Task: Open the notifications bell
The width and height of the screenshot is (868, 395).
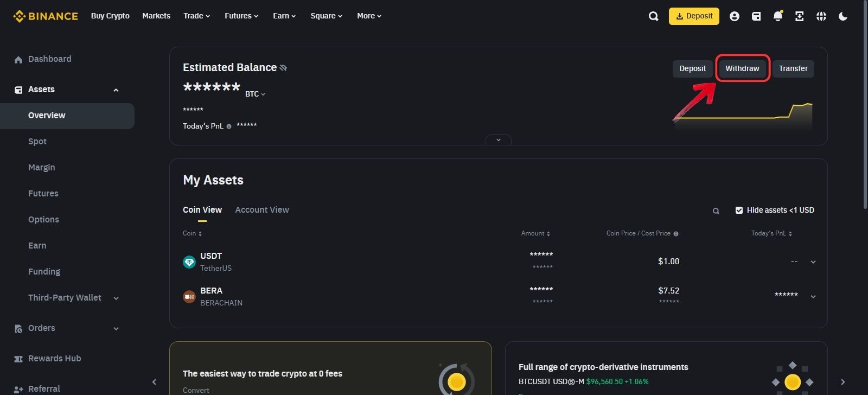Action: pyautogui.click(x=778, y=16)
